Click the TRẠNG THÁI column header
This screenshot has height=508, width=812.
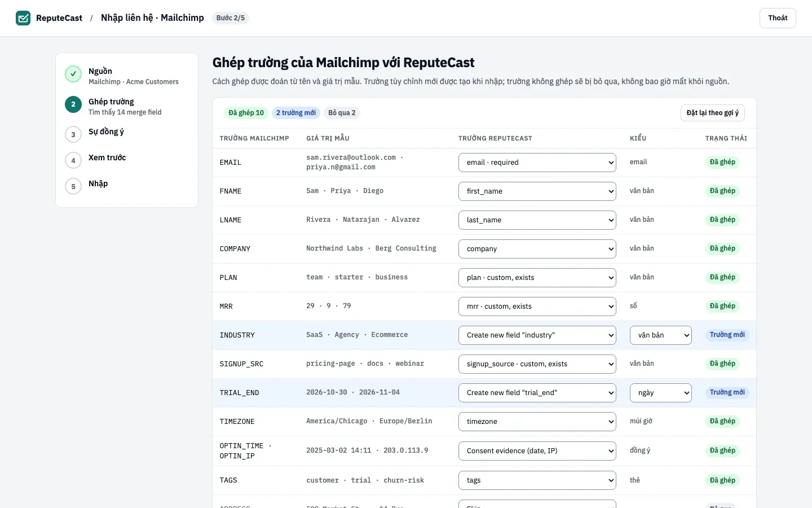click(726, 138)
